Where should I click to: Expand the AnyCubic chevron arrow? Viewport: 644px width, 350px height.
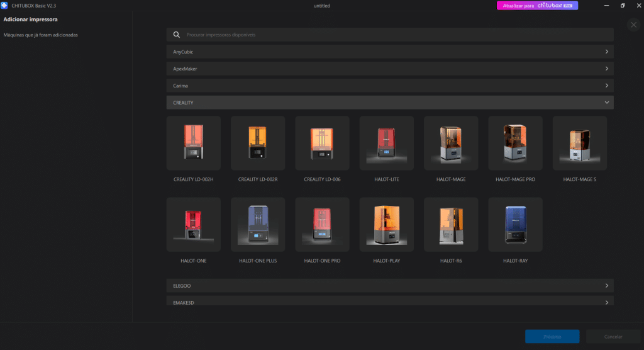tap(607, 52)
